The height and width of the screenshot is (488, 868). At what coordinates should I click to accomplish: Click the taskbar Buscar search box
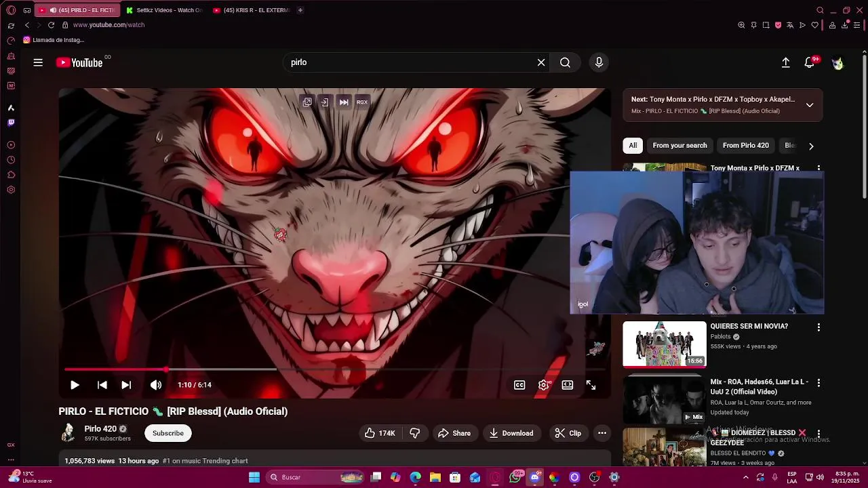pos(315,477)
